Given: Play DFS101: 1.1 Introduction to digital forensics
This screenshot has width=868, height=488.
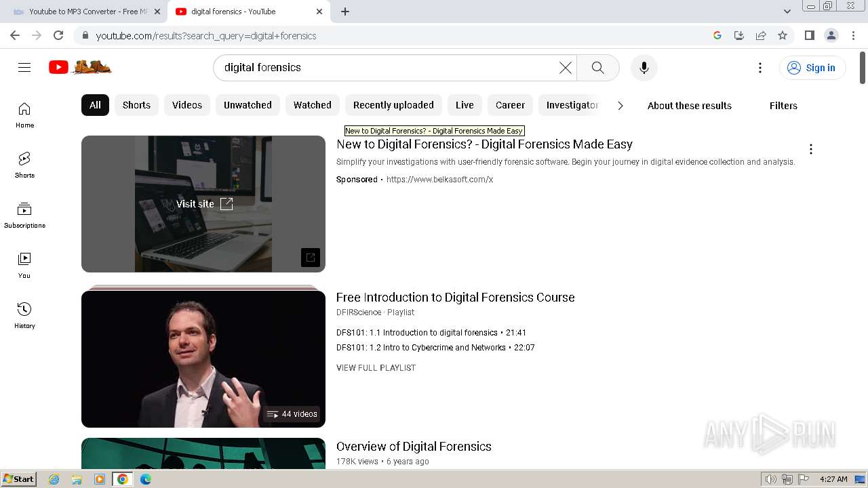Looking at the screenshot, I should click(x=431, y=333).
